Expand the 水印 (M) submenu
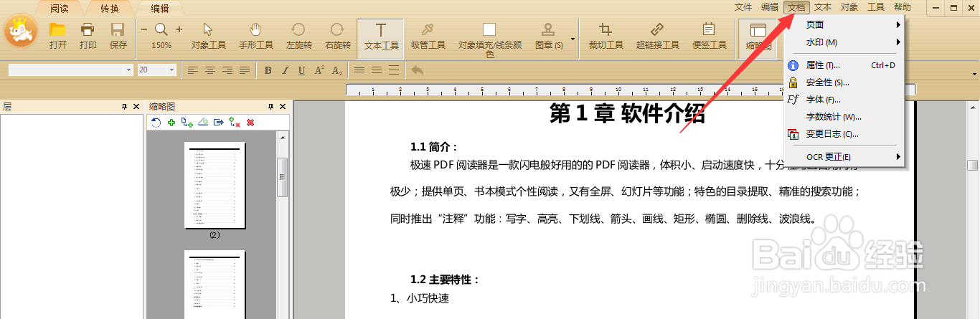980x319 pixels. point(844,42)
